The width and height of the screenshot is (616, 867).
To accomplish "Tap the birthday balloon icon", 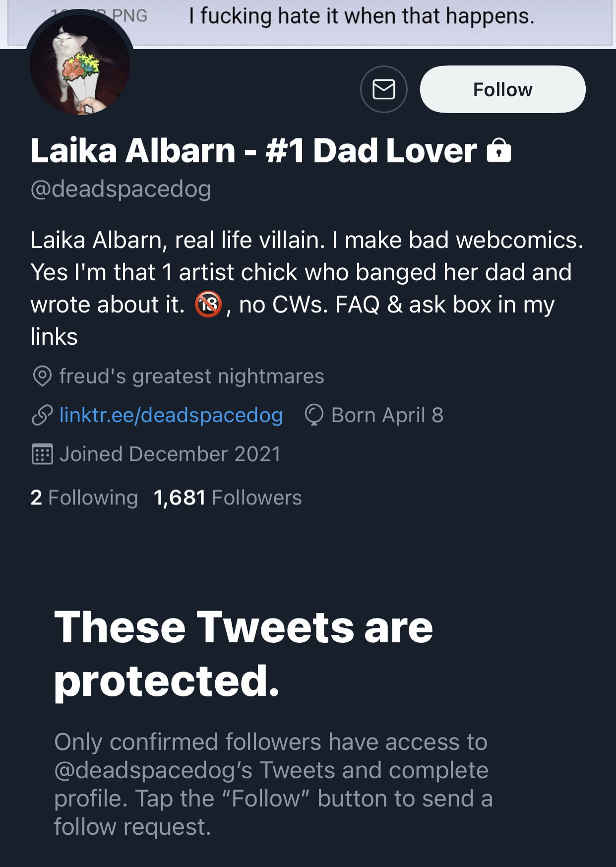I will coord(314,415).
